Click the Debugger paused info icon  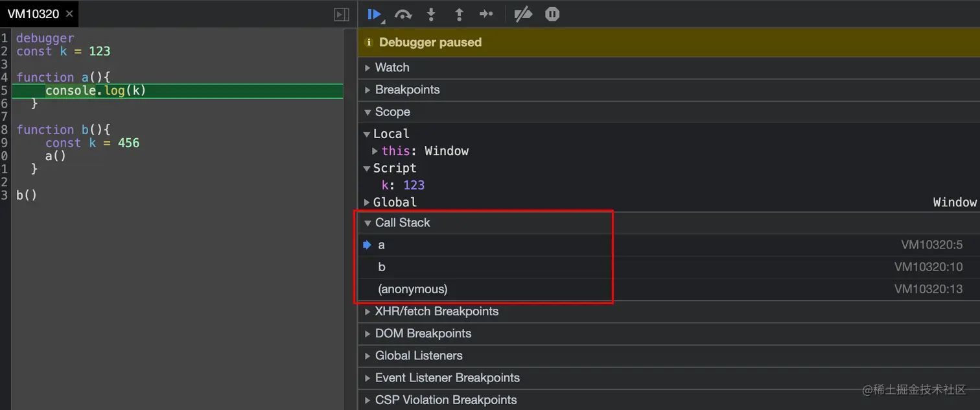(369, 43)
